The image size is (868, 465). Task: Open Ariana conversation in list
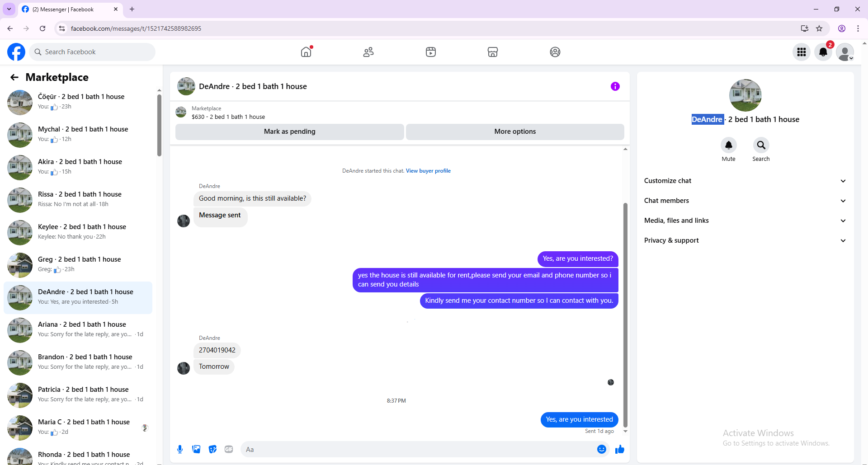pyautogui.click(x=78, y=330)
